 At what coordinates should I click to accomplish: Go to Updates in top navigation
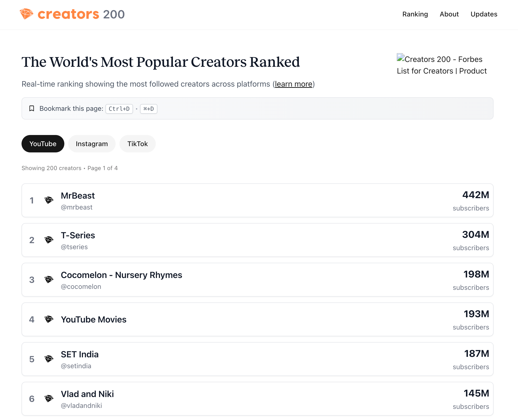(484, 14)
